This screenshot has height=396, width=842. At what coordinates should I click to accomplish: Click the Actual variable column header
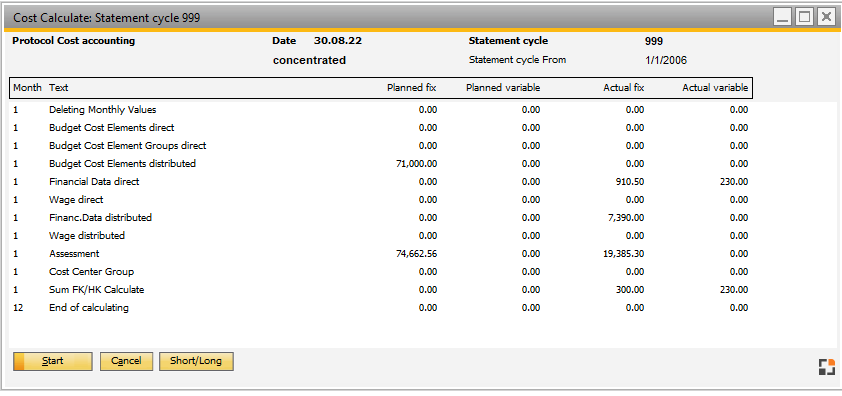715,88
